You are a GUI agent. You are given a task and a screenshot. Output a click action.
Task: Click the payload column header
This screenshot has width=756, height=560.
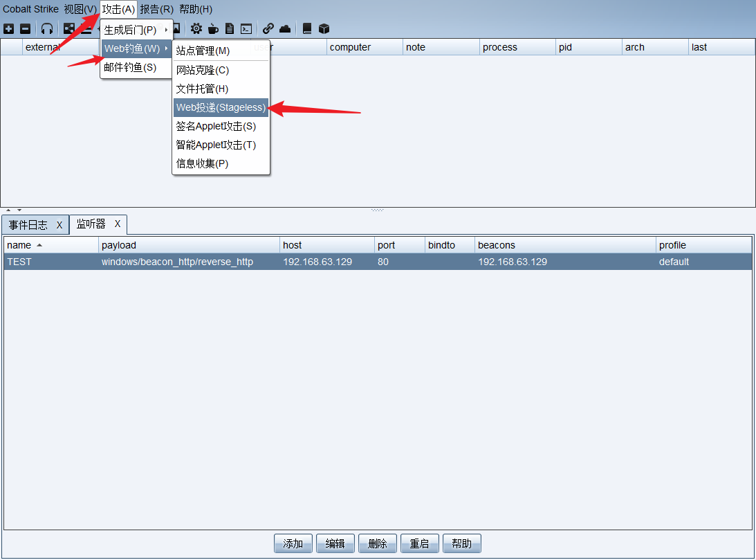tap(189, 245)
